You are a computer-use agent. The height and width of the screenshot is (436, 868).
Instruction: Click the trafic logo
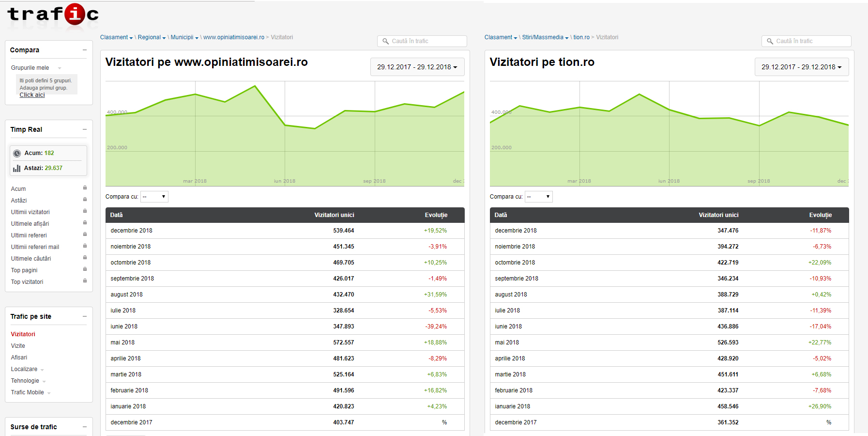pyautogui.click(x=53, y=14)
